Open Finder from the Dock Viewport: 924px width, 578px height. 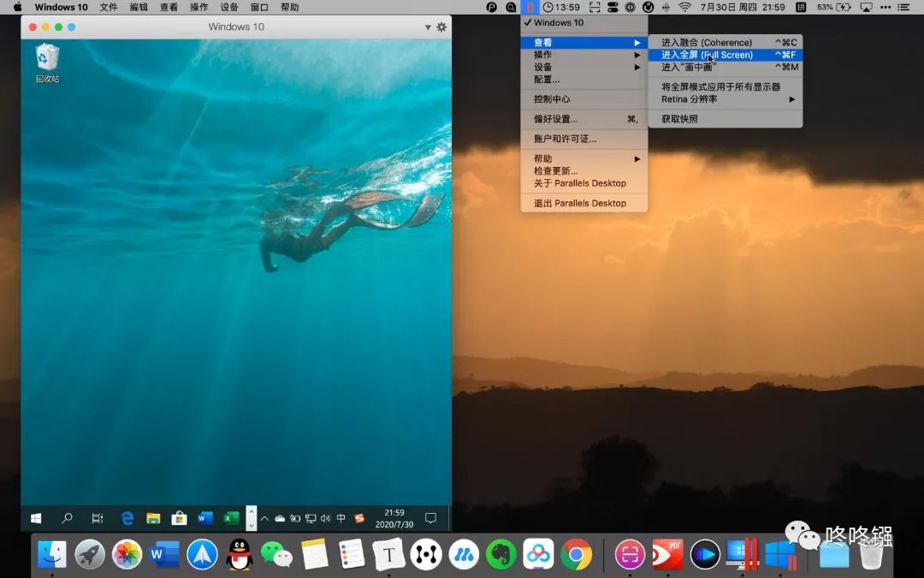[x=52, y=554]
